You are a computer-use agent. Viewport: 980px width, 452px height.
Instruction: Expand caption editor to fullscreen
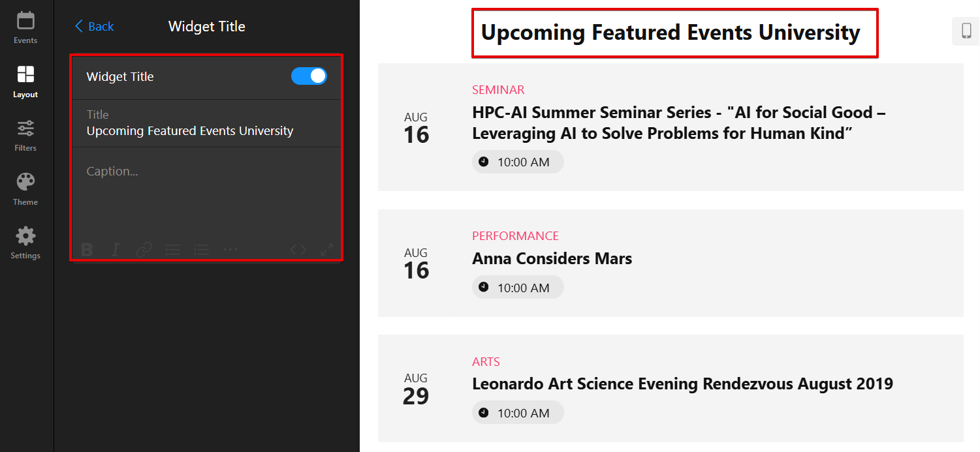click(327, 249)
